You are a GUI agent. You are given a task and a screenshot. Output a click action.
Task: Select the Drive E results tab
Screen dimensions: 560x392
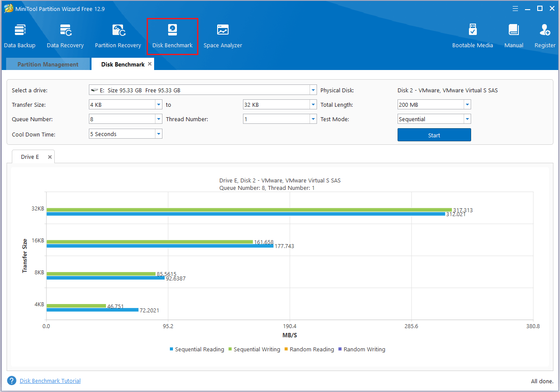coord(29,156)
